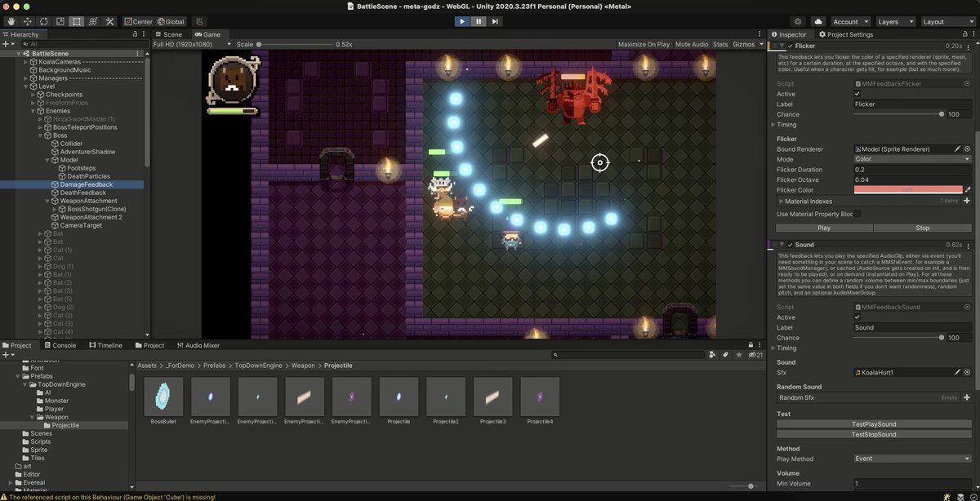Switch to Project Settings tab

tap(845, 34)
